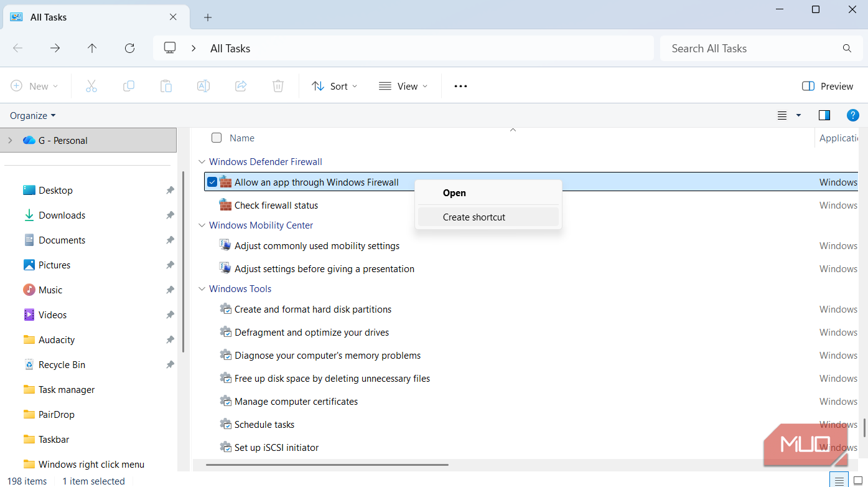Click the All Tasks address bar path
The height and width of the screenshot is (487, 868).
click(230, 49)
